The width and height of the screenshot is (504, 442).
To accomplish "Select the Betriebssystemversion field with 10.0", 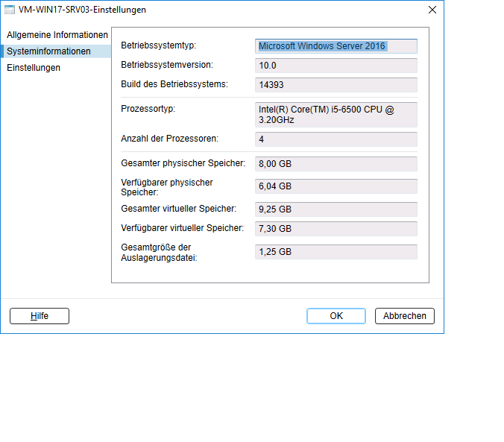I will coord(336,66).
